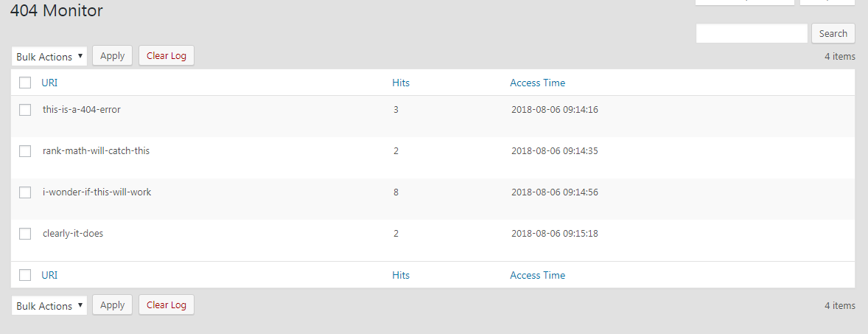Screen dimensions: 868x334
Task: Tick checkbox for this-is-a-404-error row
Action: click(25, 110)
